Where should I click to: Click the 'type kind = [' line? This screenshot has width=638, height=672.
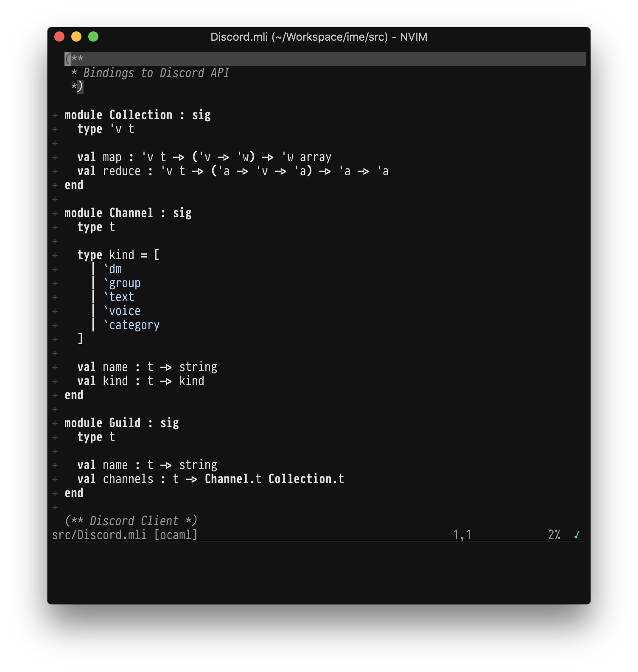coord(118,255)
